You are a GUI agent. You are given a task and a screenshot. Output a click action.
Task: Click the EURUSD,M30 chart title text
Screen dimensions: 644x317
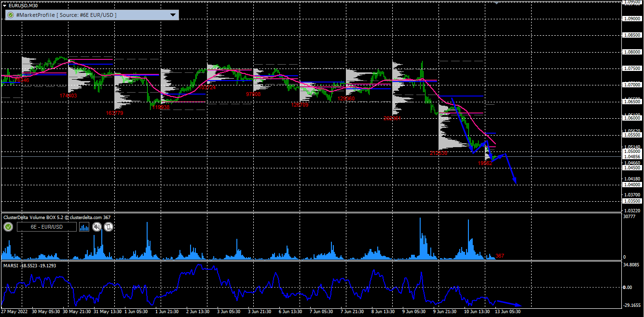tap(23, 5)
